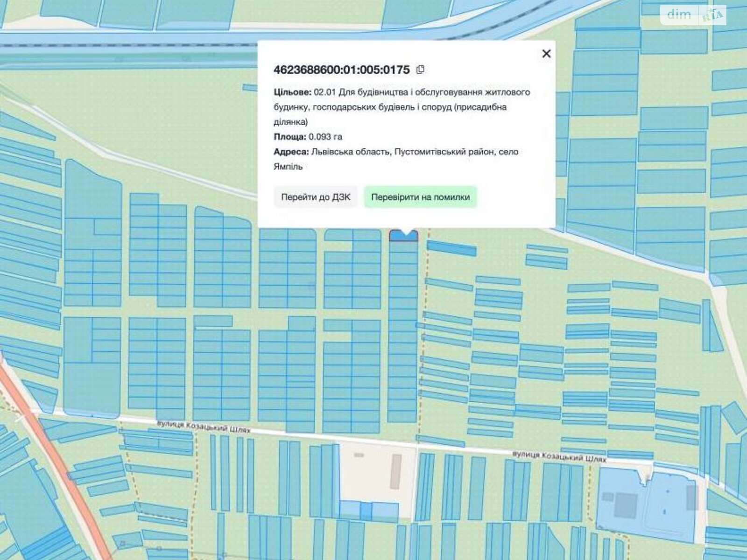Copy the cadastral number with the copy icon

pos(420,70)
